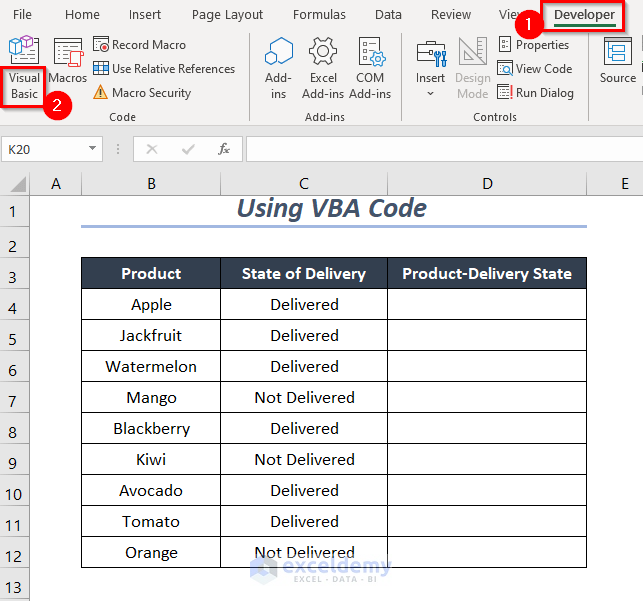Click inside the formula bar
The width and height of the screenshot is (643, 601).
pyautogui.click(x=445, y=149)
